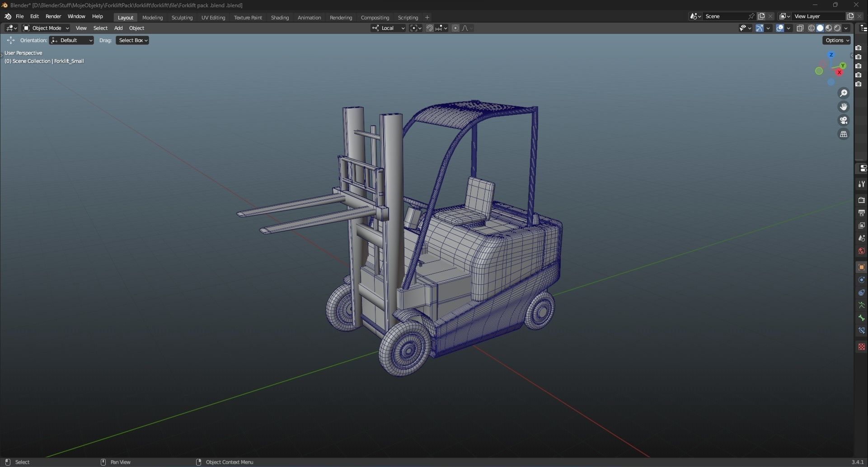868x467 pixels.
Task: Switch to rendered viewport shading
Action: tap(837, 28)
